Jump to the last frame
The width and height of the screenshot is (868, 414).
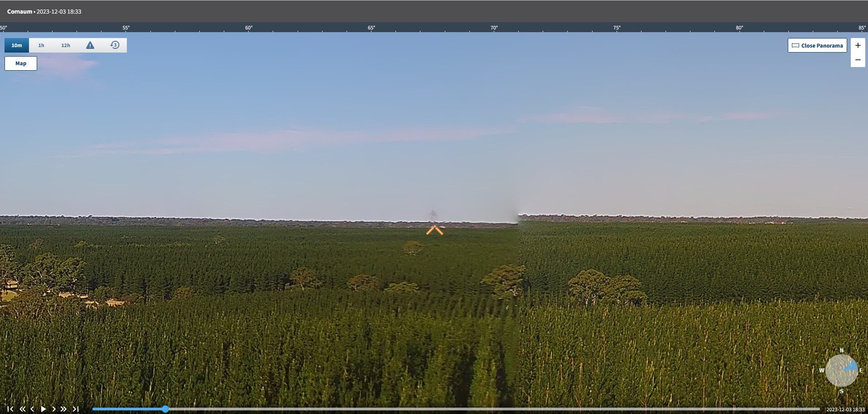tap(76, 409)
